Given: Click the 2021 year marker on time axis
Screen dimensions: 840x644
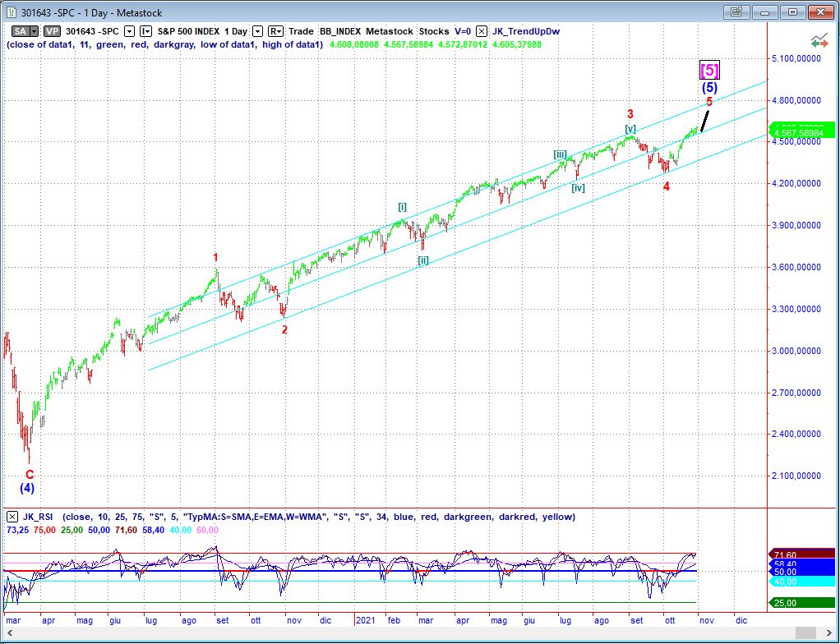Looking at the screenshot, I should [x=365, y=623].
